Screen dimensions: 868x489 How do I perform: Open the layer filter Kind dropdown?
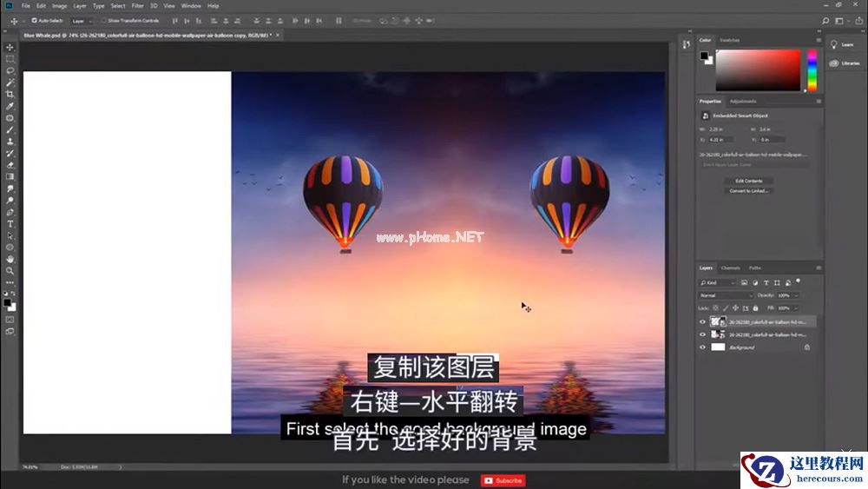718,283
